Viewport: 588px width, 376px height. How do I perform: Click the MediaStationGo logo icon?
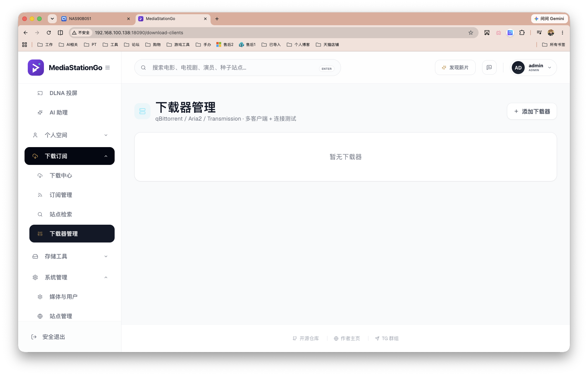pyautogui.click(x=36, y=68)
